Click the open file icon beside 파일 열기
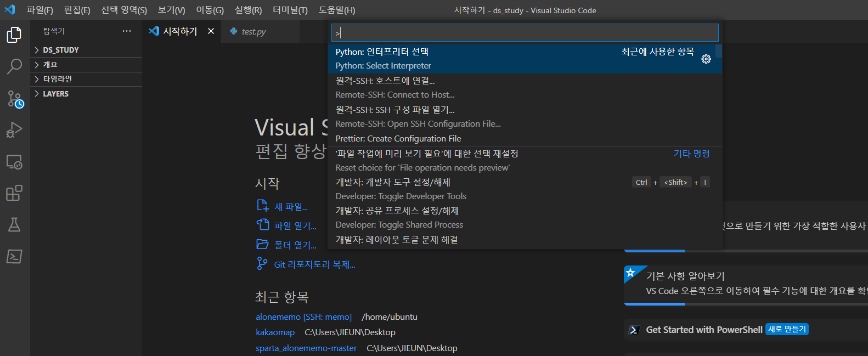Screen dimensions: 868x356 [x=262, y=225]
